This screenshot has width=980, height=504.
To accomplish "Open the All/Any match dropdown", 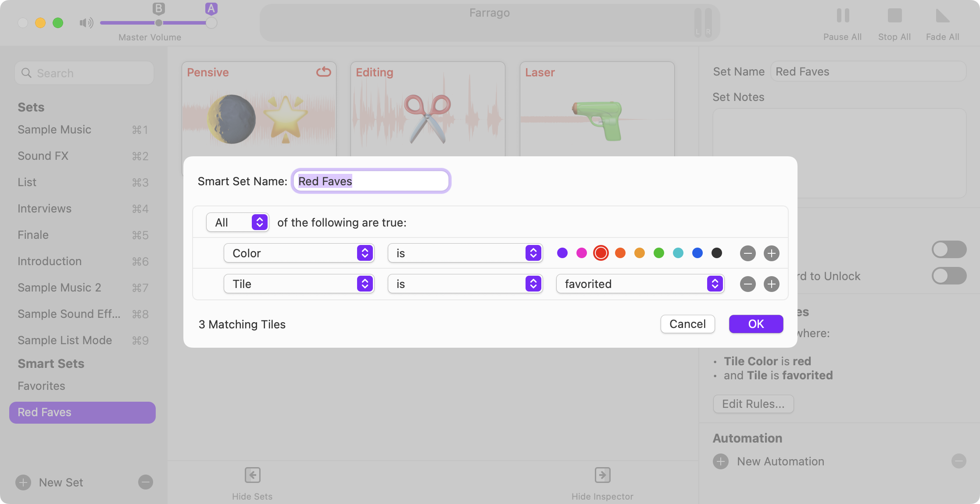I will pos(238,222).
